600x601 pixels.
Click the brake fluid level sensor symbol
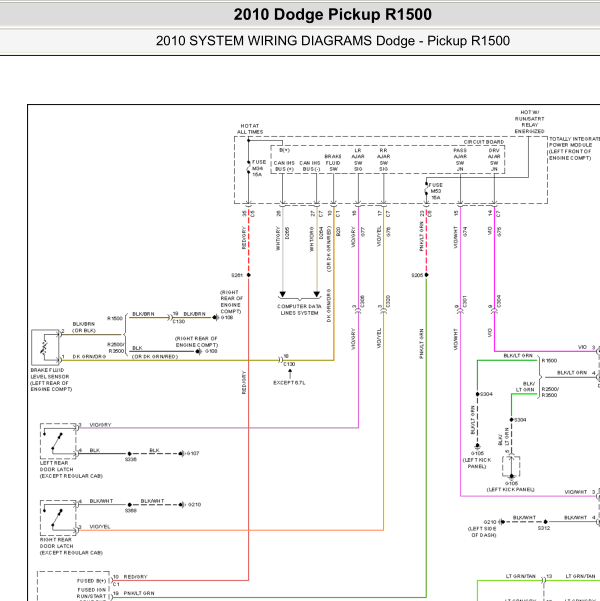pos(45,347)
